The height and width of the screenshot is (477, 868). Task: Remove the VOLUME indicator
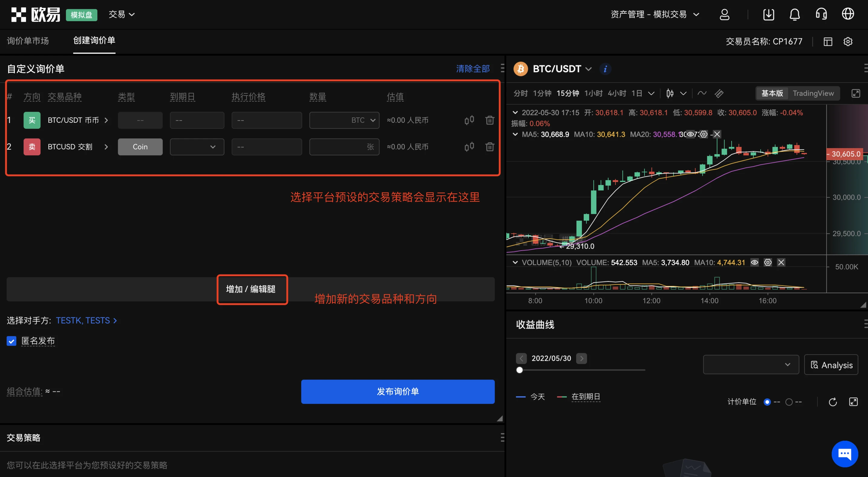pos(781,262)
